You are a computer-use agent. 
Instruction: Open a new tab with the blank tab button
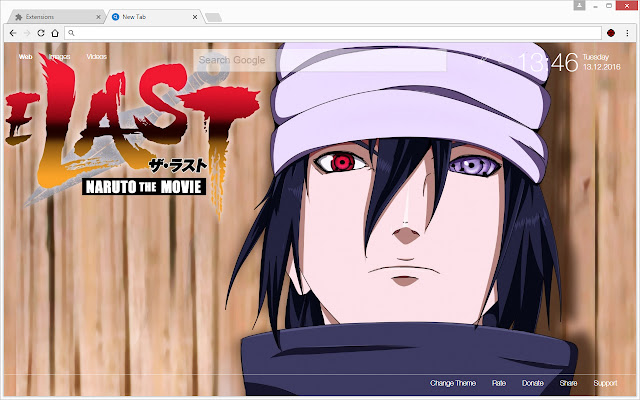coord(213,17)
